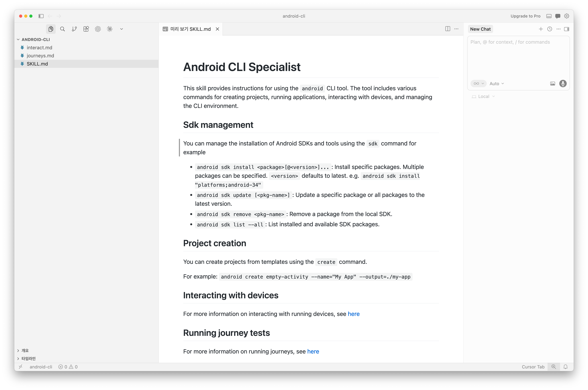Expand the 개요 outline section
588x390 pixels.
pos(25,350)
